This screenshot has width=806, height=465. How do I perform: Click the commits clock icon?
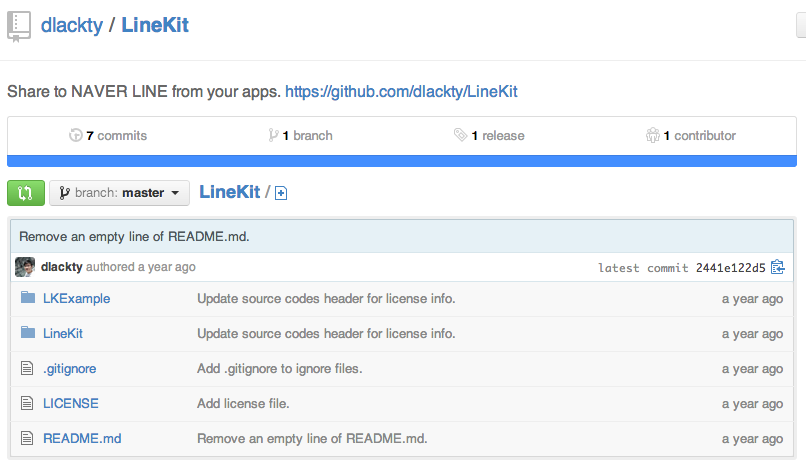click(x=76, y=135)
